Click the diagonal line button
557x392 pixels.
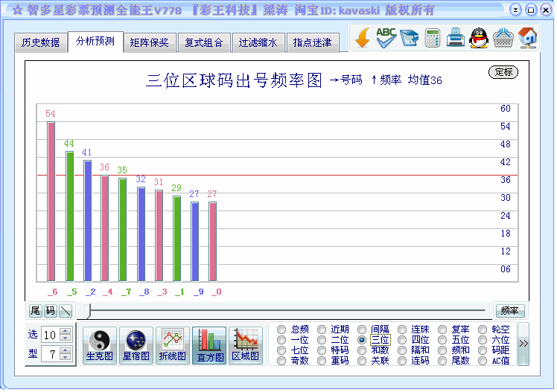click(x=66, y=311)
